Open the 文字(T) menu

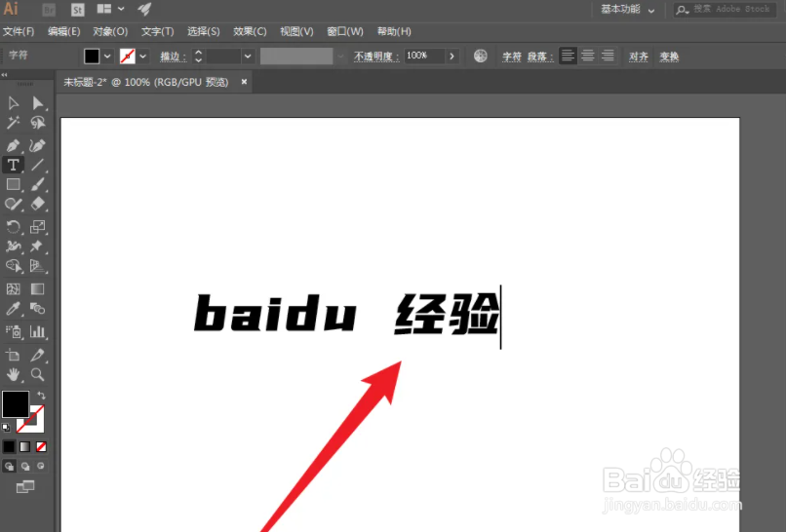coord(157,31)
